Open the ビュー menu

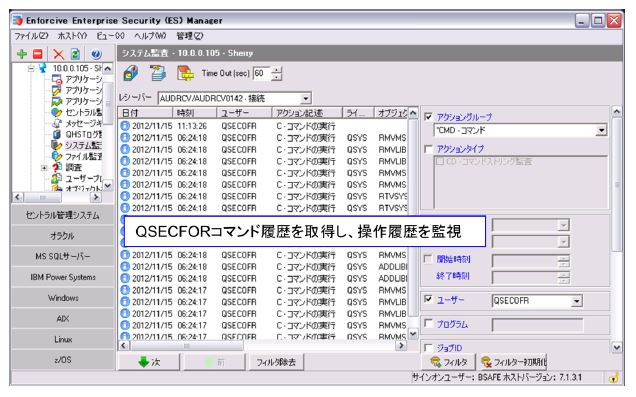click(x=110, y=36)
